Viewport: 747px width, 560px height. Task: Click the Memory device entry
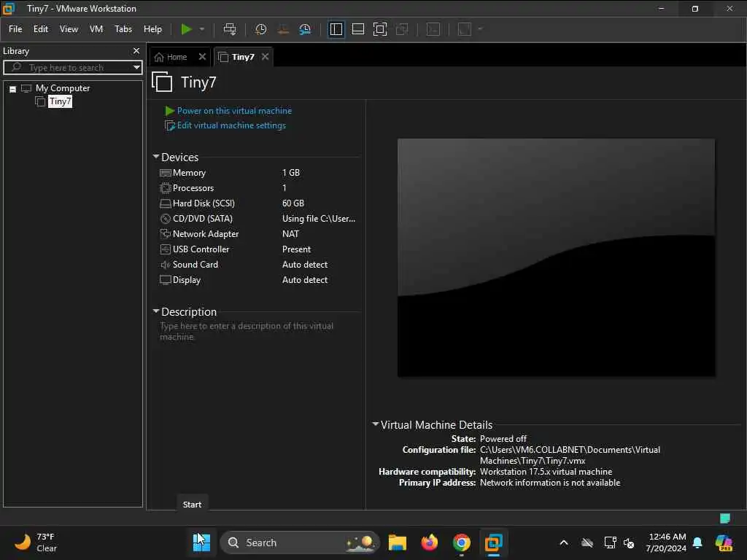point(189,173)
